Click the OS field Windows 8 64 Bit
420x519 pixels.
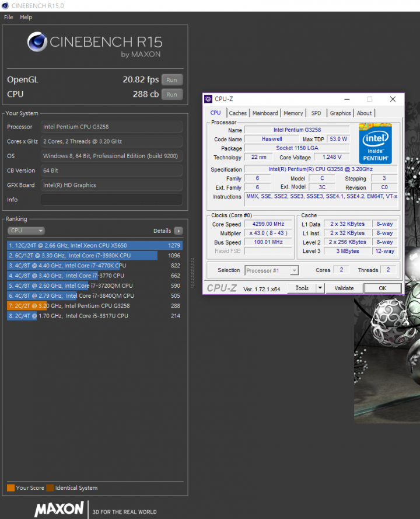(x=111, y=156)
